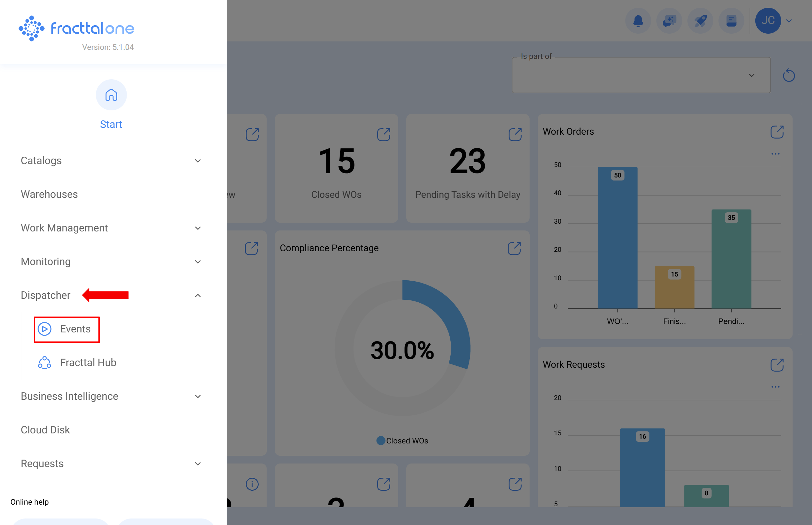Expand the Catalogs menu
The width and height of the screenshot is (812, 525).
tap(198, 161)
